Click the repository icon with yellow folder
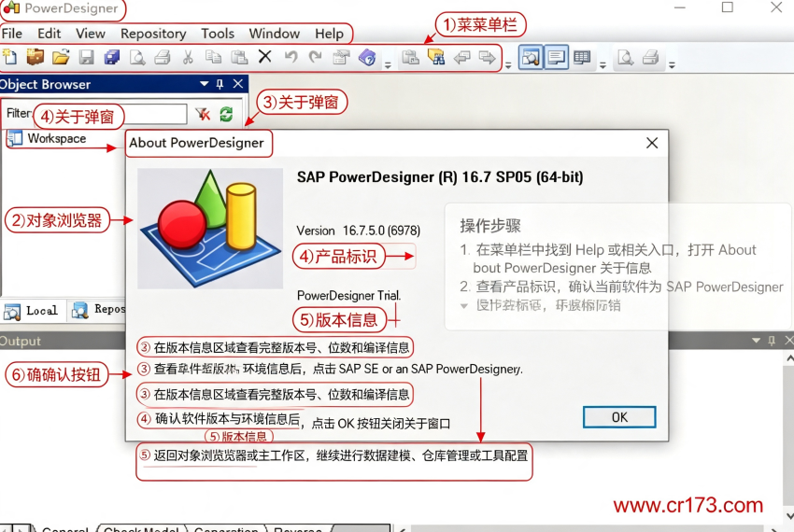This screenshot has width=794, height=532. [436, 57]
